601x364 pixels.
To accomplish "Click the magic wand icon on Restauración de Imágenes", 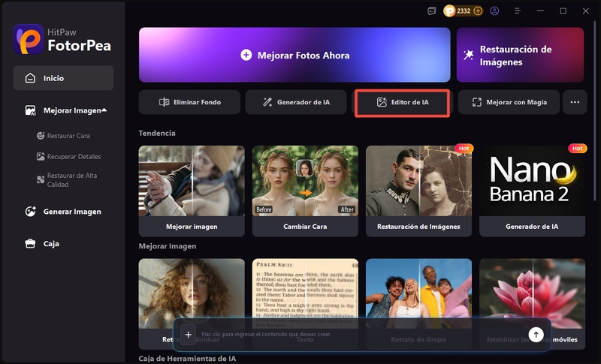I will pyautogui.click(x=468, y=56).
